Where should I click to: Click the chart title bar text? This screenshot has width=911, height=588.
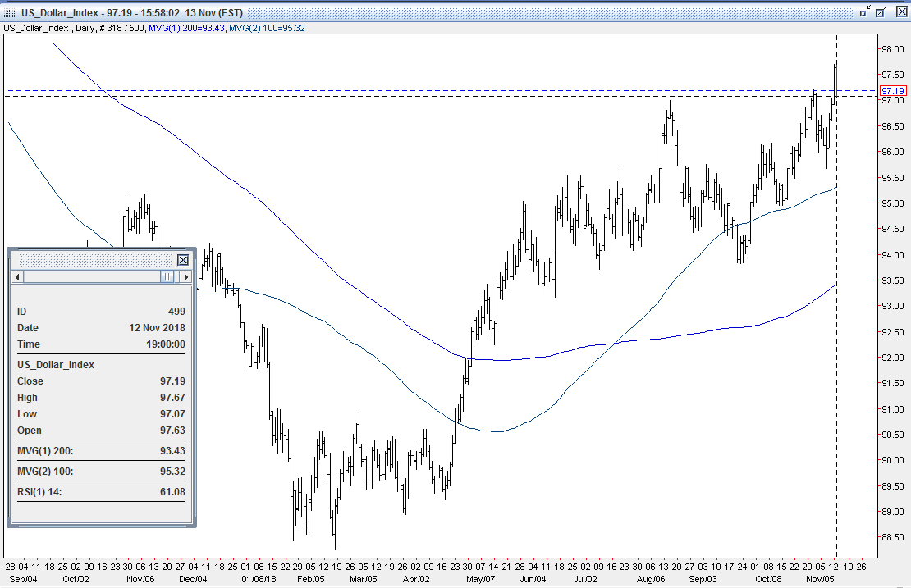(132, 12)
